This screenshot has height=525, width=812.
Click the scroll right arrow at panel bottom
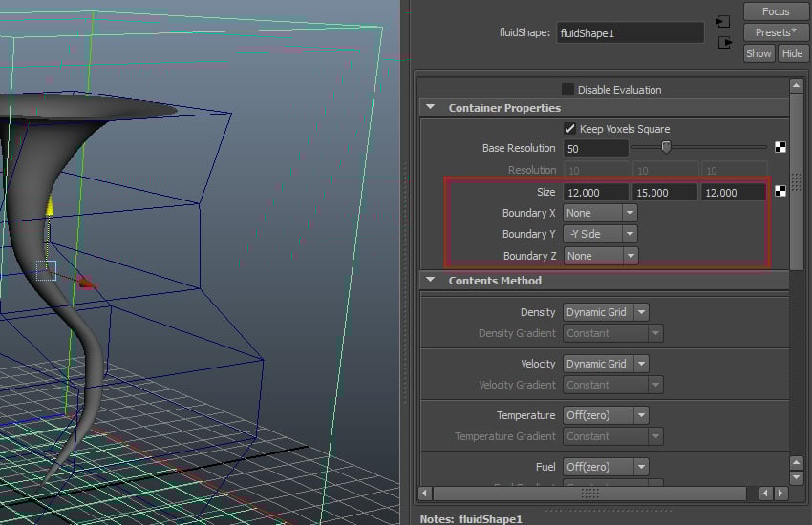click(780, 493)
